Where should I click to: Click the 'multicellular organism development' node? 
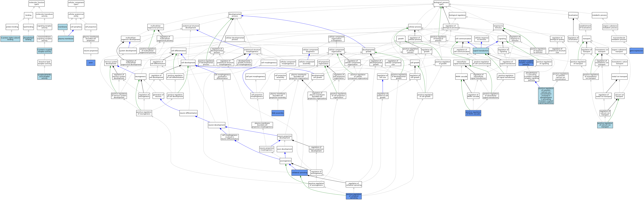(x=131, y=39)
